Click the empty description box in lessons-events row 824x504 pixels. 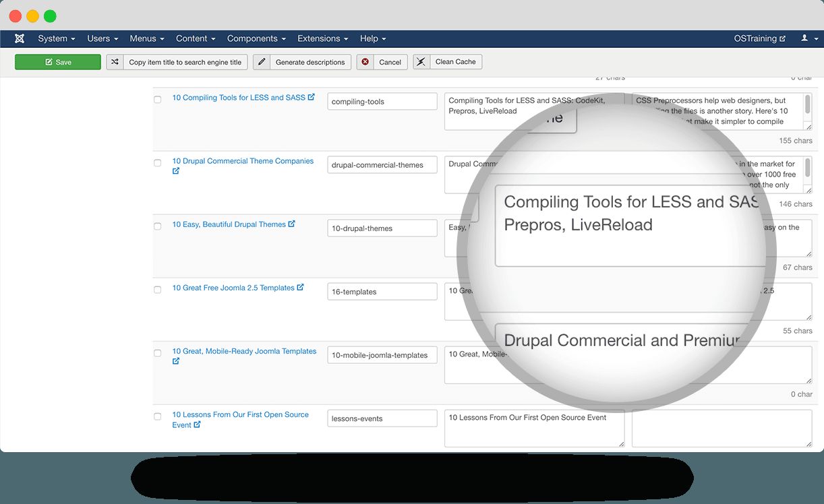click(722, 428)
